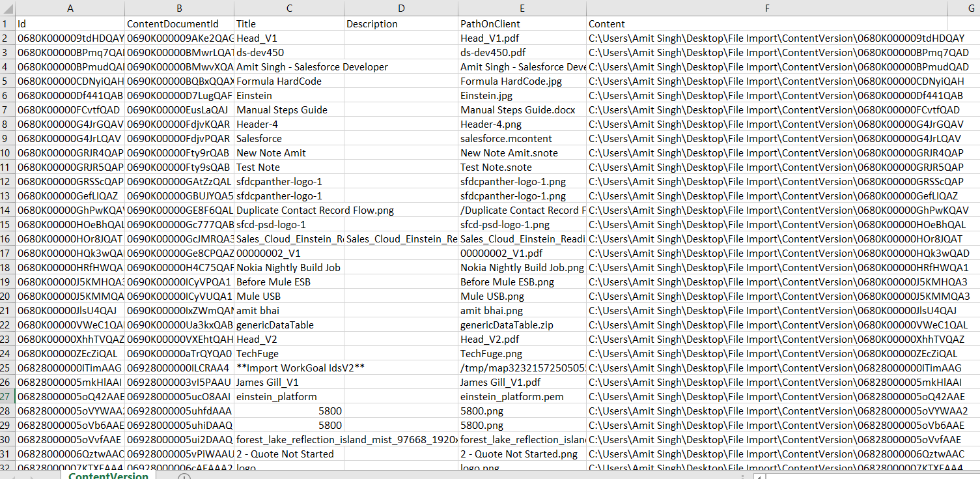Select row 1 header
This screenshot has width=980, height=479.
7,23
